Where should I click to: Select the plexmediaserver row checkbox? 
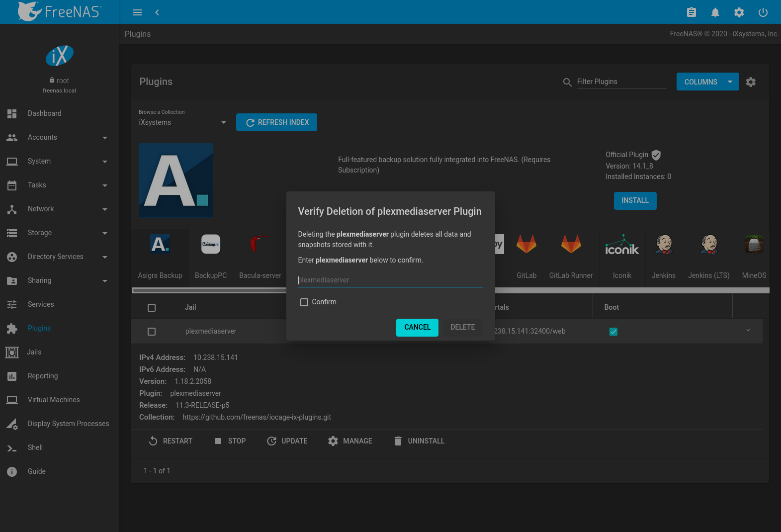click(152, 332)
